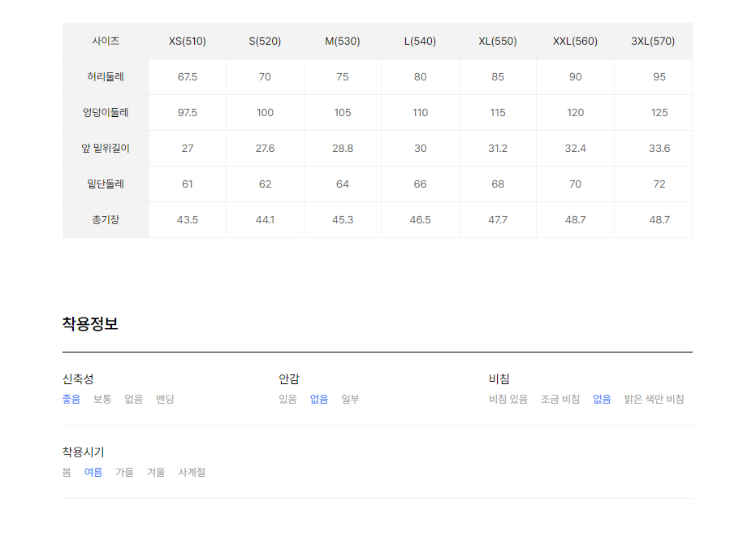Choose 일부 lining option
The width and height of the screenshot is (756, 545).
[350, 400]
